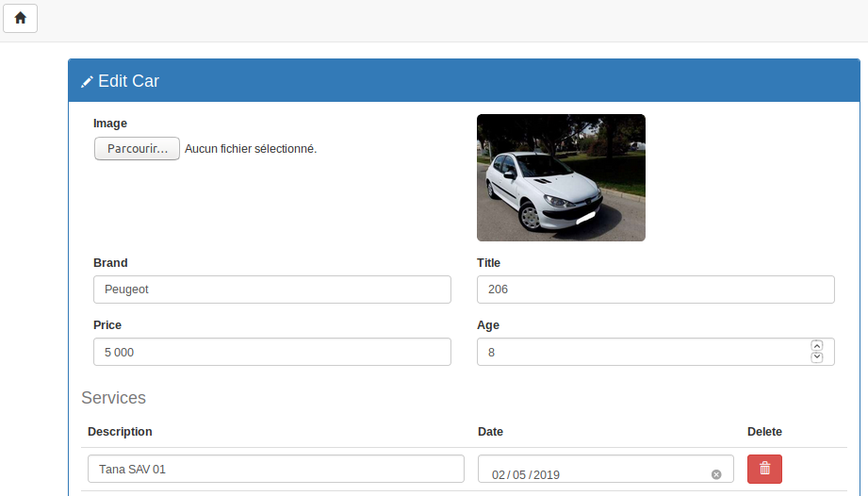Click the Title label
This screenshot has width=868, height=496.
pos(488,263)
